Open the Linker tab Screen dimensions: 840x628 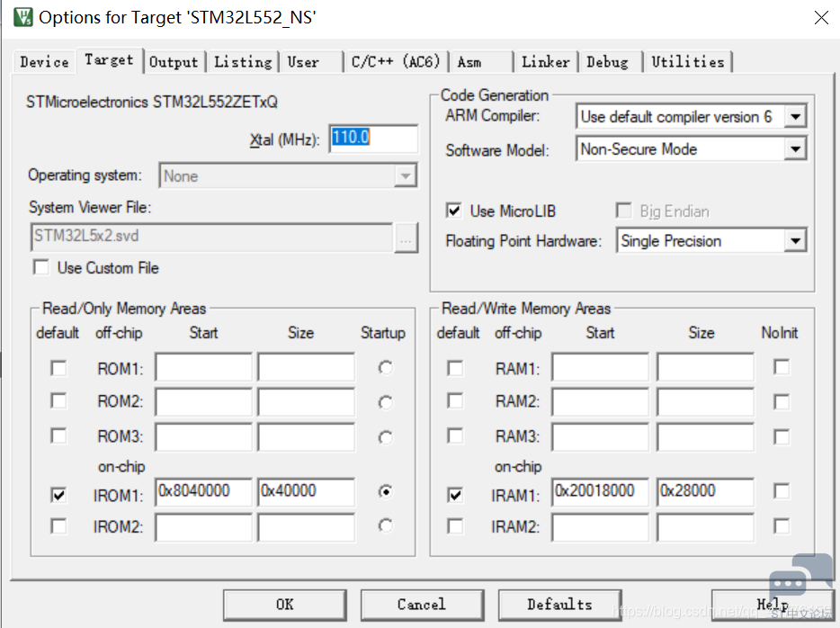(x=545, y=62)
